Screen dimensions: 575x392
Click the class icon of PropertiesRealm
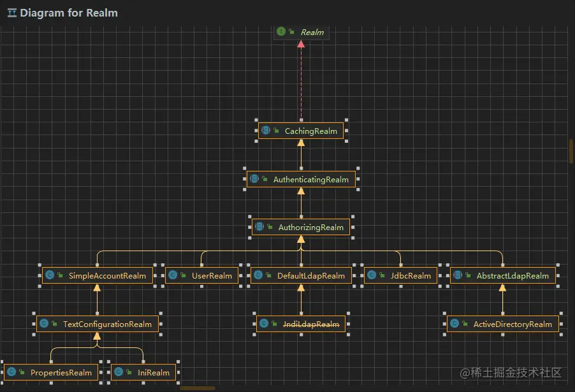[11, 372]
